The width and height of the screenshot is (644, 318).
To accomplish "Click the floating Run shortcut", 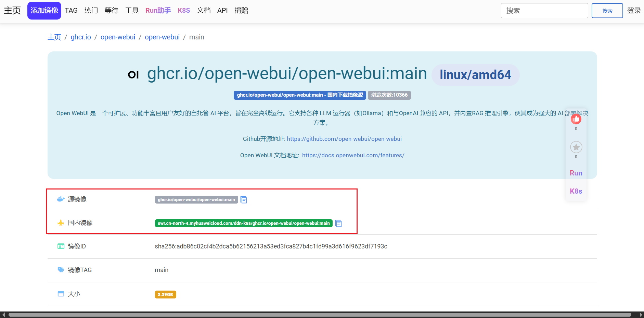I will click(x=576, y=173).
